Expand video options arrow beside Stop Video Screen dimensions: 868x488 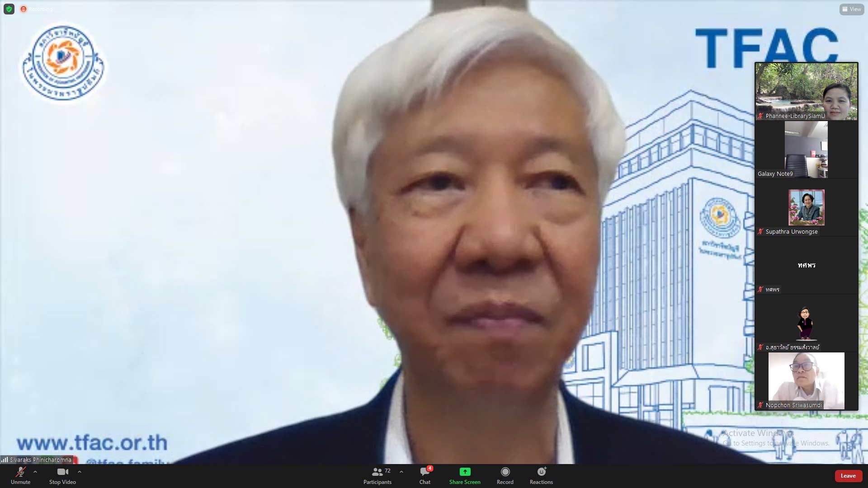(x=80, y=472)
